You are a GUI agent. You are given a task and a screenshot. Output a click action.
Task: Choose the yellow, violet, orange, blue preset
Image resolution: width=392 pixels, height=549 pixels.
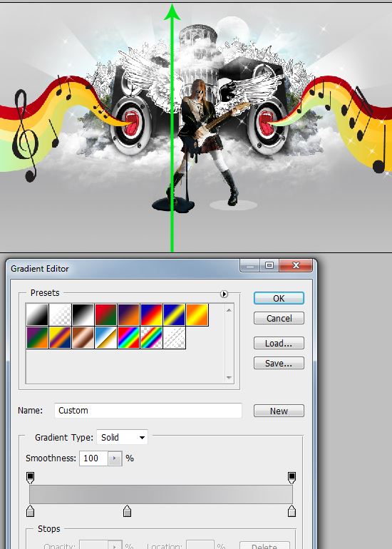pyautogui.click(x=60, y=337)
